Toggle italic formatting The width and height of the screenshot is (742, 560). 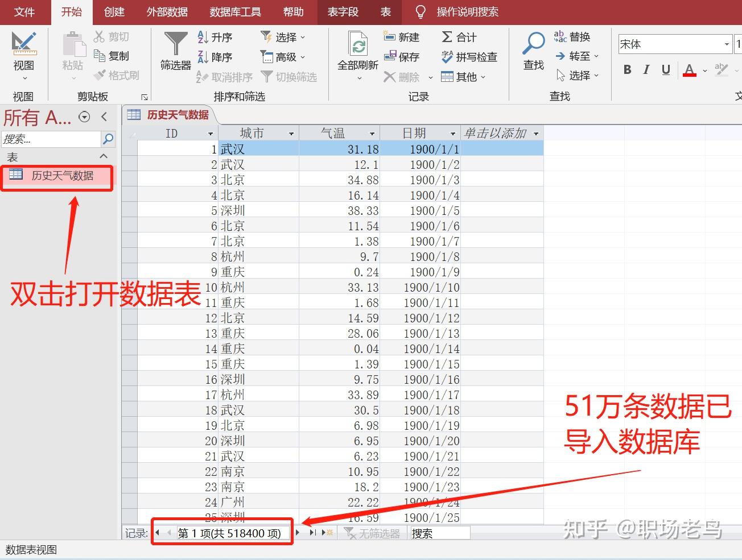pyautogui.click(x=646, y=69)
